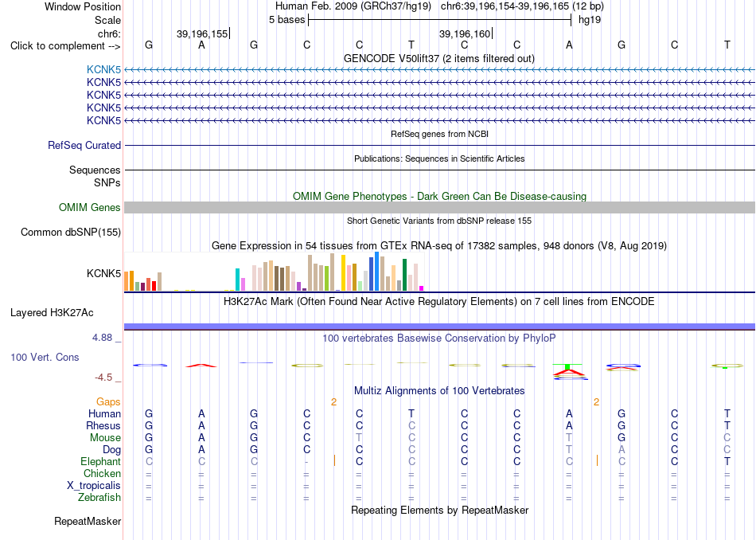Viewport: 756px width, 540px height.
Task: Click the '5 bases' scale bar label
Action: pyautogui.click(x=286, y=20)
